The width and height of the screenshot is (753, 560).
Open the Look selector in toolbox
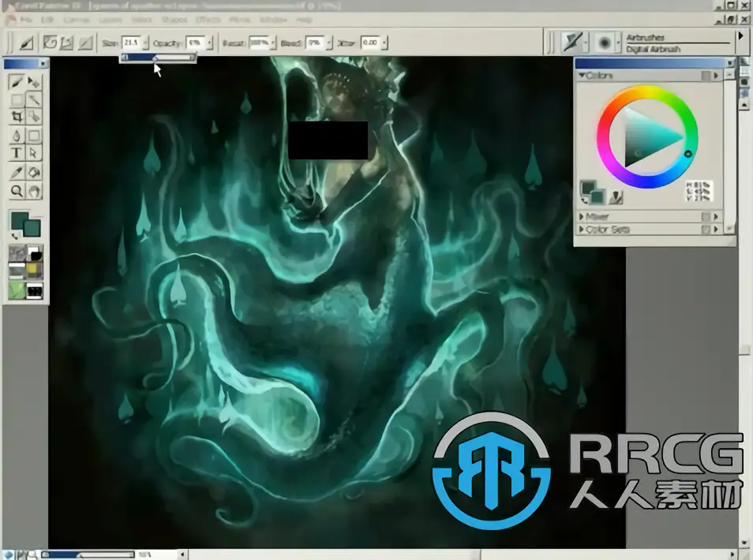pos(17,290)
